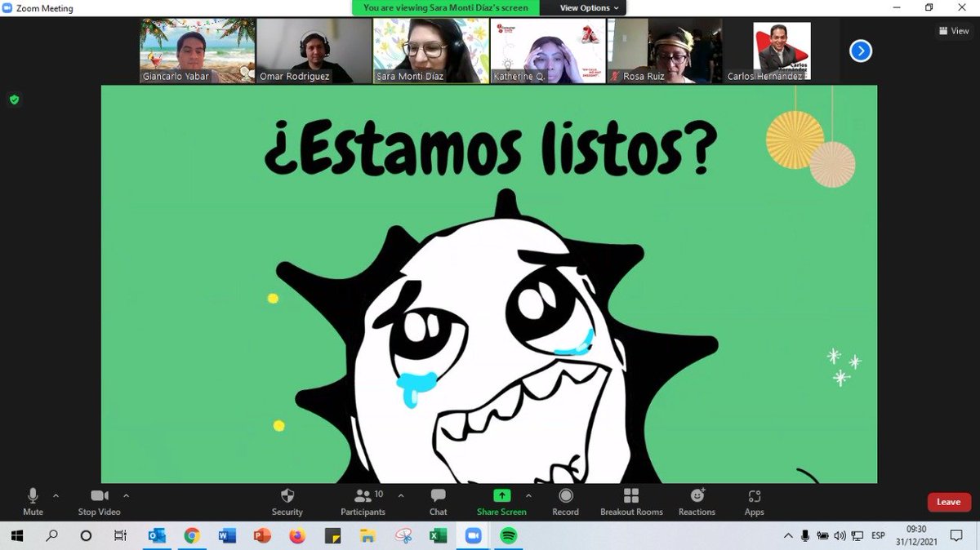980x550 pixels.
Task: Show hidden system tray icons
Action: click(x=788, y=536)
